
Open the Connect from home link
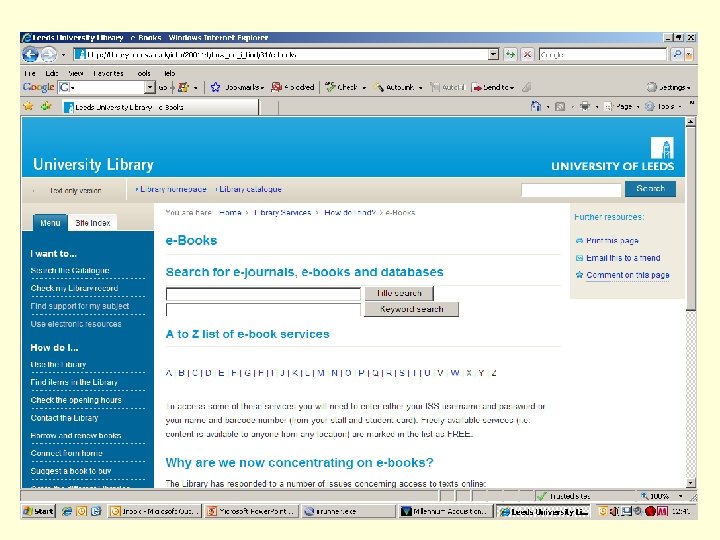click(x=67, y=453)
